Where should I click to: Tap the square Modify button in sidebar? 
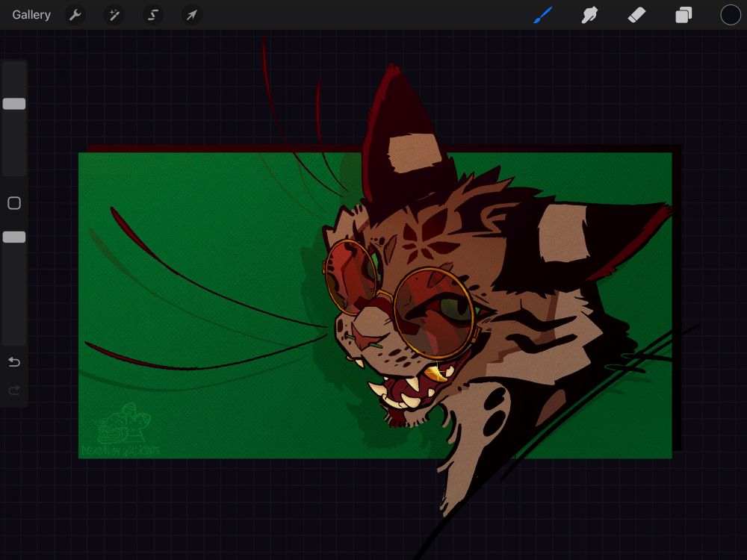(14, 203)
